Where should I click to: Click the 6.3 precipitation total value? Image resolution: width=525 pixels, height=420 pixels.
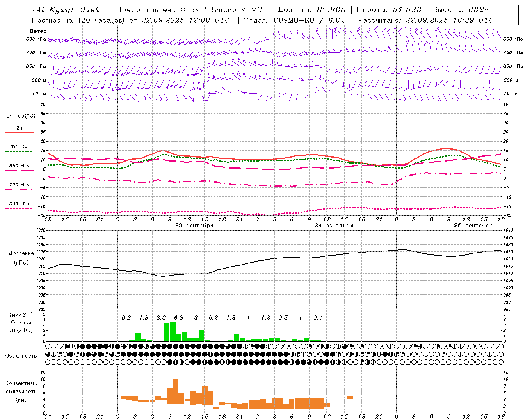point(178,317)
